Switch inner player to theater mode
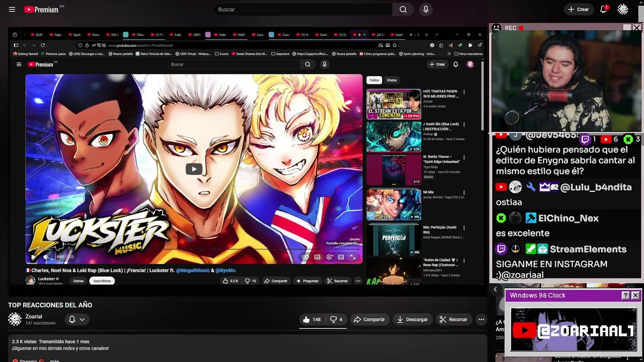644x362 pixels. [x=341, y=257]
